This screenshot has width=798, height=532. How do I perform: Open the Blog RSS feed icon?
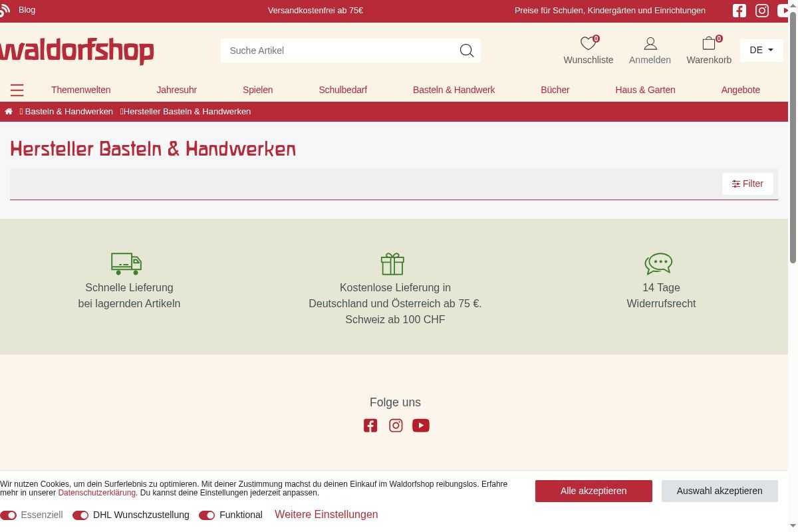5,10
